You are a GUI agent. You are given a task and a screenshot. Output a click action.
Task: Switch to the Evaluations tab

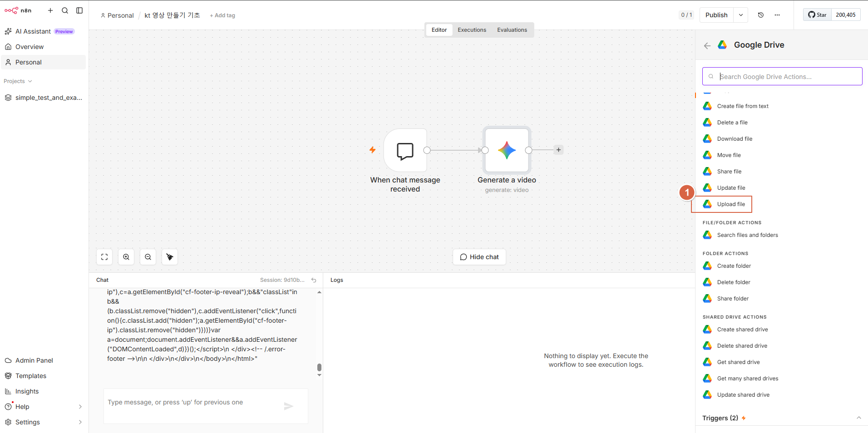[x=512, y=30]
